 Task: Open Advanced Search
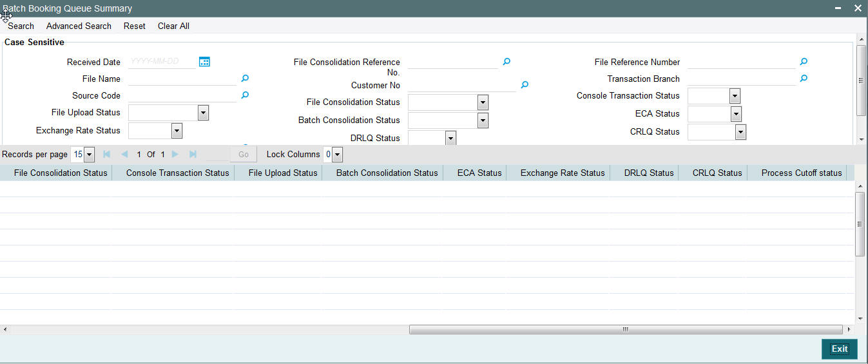coord(79,26)
